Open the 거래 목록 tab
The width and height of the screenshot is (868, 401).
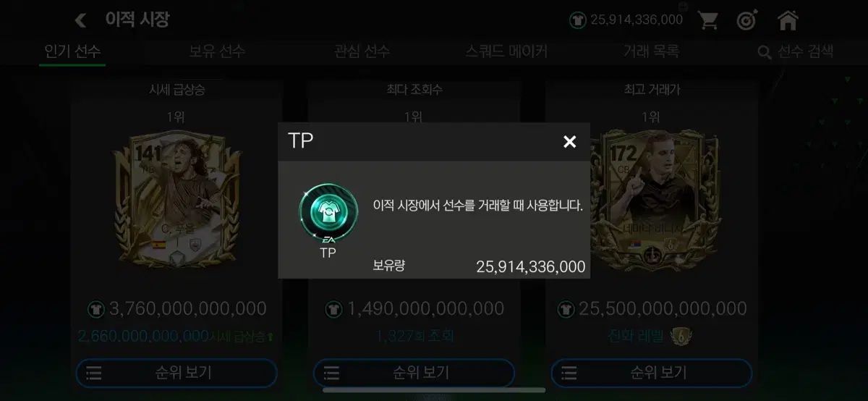click(x=651, y=51)
